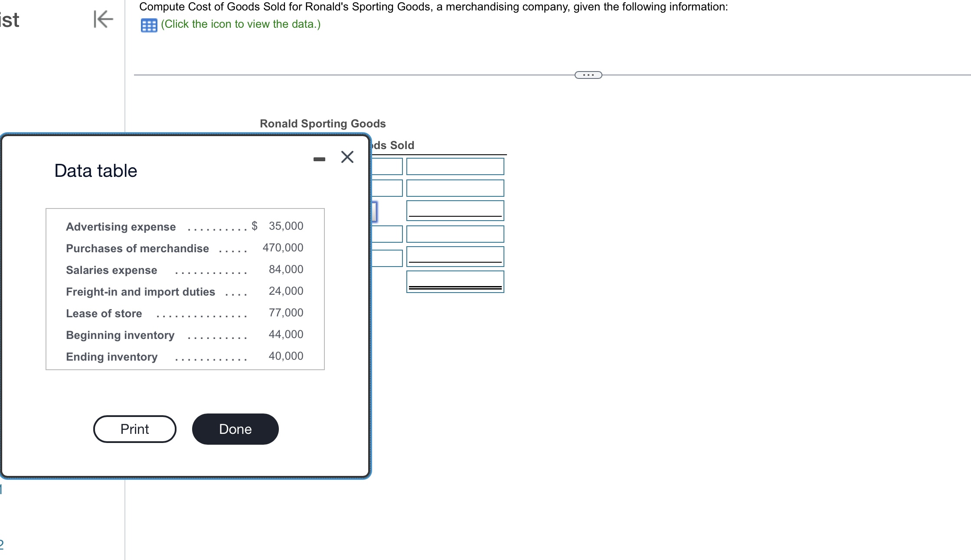
Task: Click the data table grid icon
Action: (x=149, y=25)
